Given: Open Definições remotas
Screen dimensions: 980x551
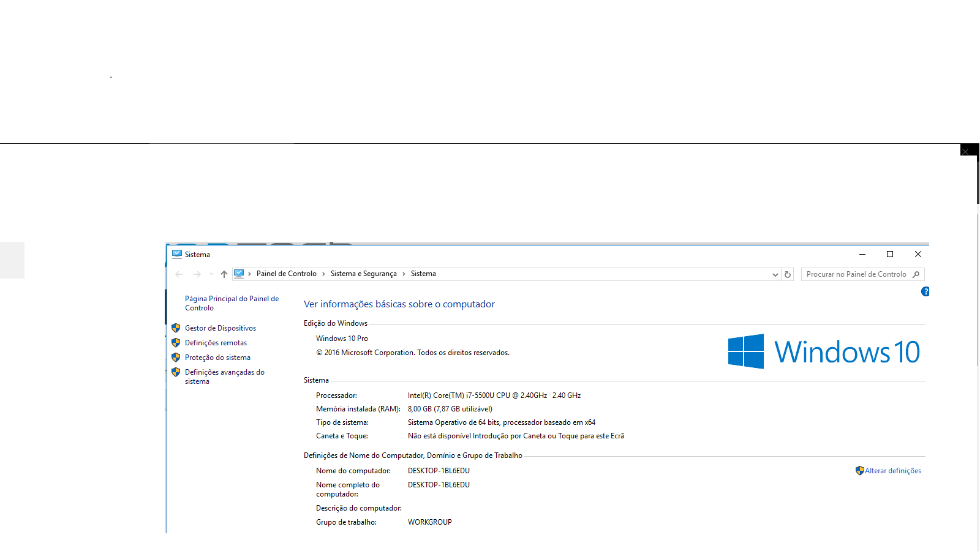Looking at the screenshot, I should tap(216, 343).
